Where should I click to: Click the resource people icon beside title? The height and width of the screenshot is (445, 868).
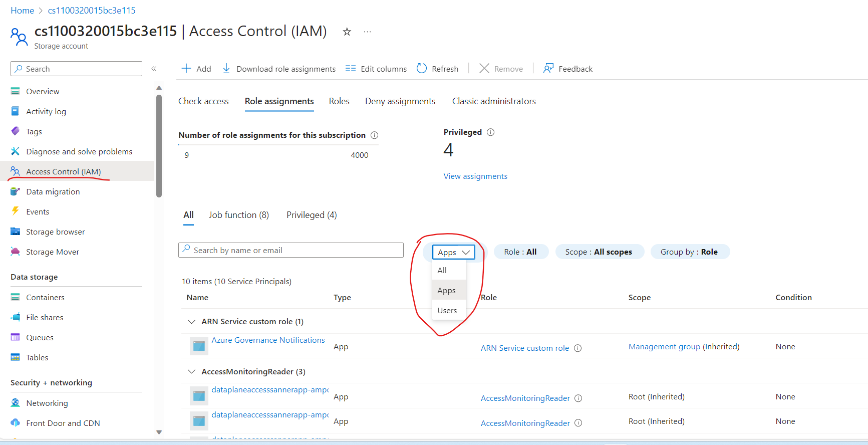point(19,37)
